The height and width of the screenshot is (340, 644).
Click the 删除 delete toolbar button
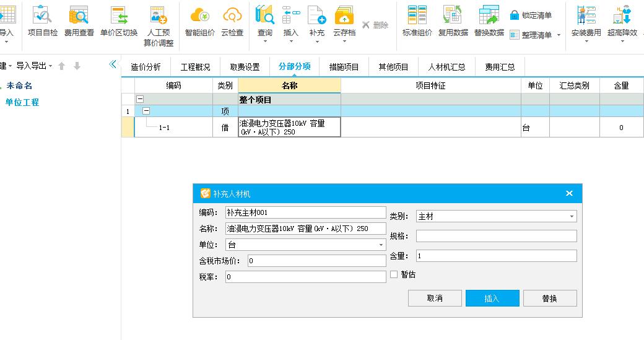(x=375, y=25)
